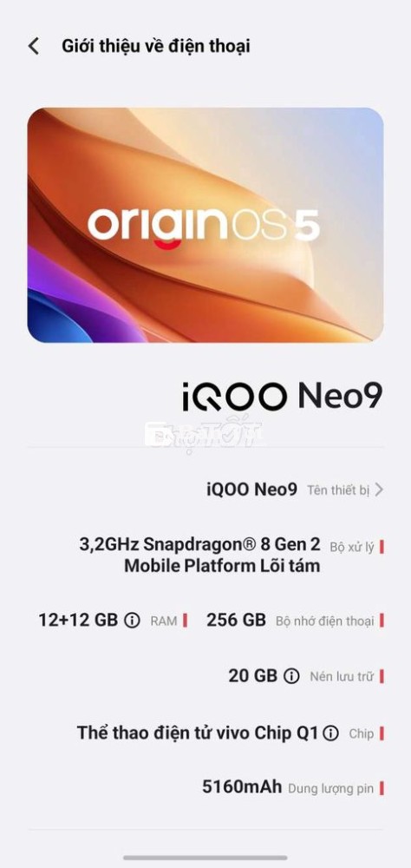Viewport: 411px width, 868px height.
Task: Tap the Nén lưu trữ label
Action: pos(342,676)
